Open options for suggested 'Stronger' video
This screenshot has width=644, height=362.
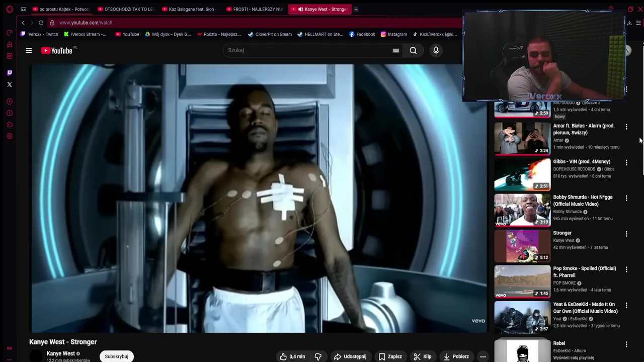[626, 234]
